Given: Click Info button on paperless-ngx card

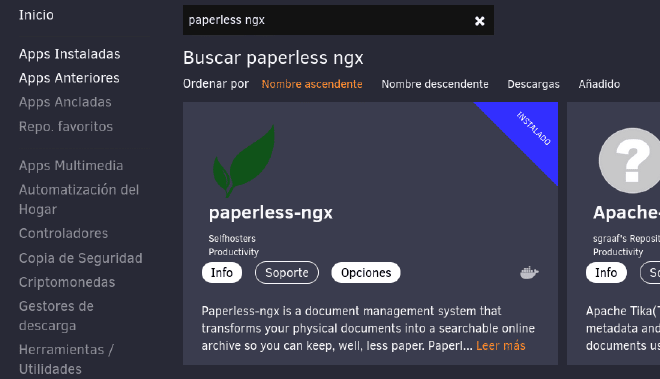Looking at the screenshot, I should pos(222,273).
